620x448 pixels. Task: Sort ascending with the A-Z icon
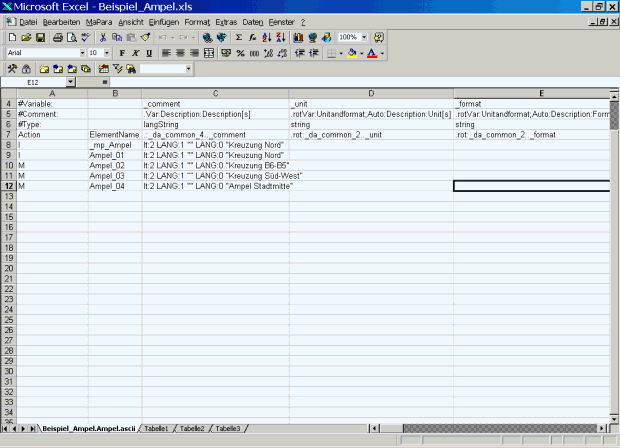[x=267, y=38]
